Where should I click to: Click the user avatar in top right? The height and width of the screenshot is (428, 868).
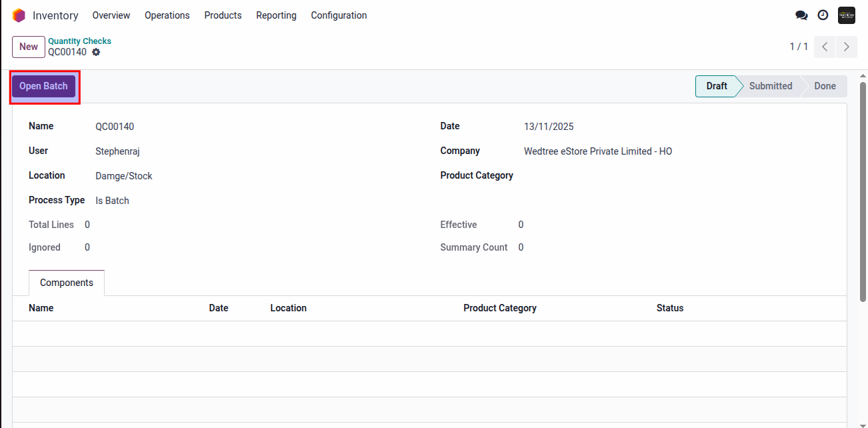(846, 15)
